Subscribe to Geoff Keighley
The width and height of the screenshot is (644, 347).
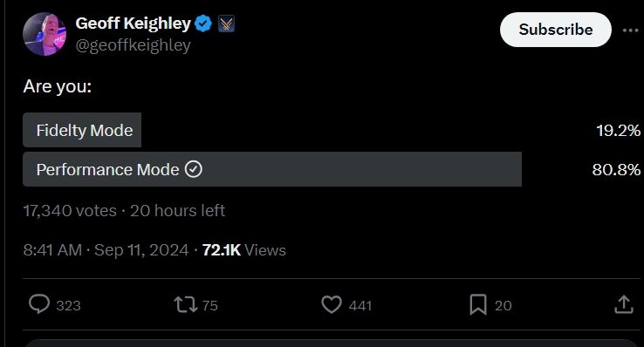tap(555, 30)
